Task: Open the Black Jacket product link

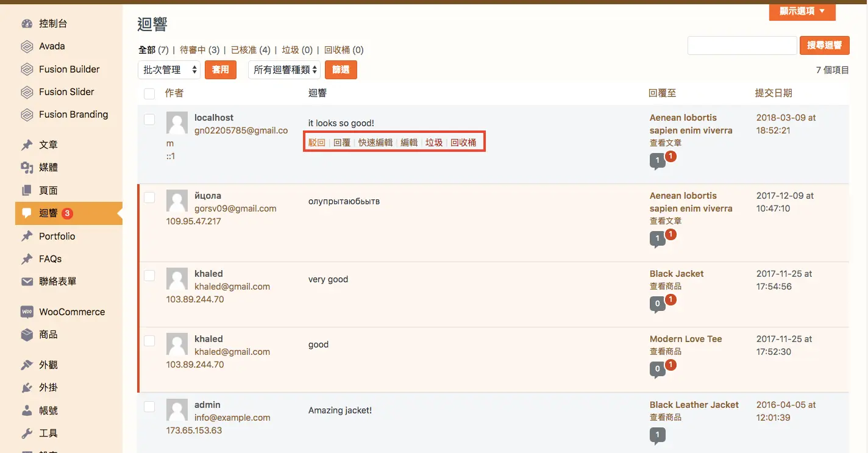Action: [x=677, y=274]
